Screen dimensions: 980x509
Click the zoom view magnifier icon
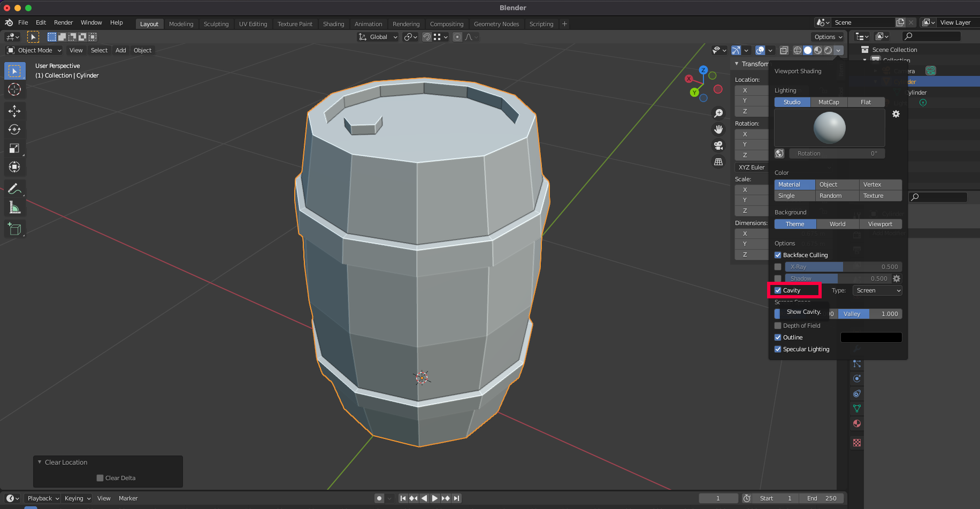(718, 113)
